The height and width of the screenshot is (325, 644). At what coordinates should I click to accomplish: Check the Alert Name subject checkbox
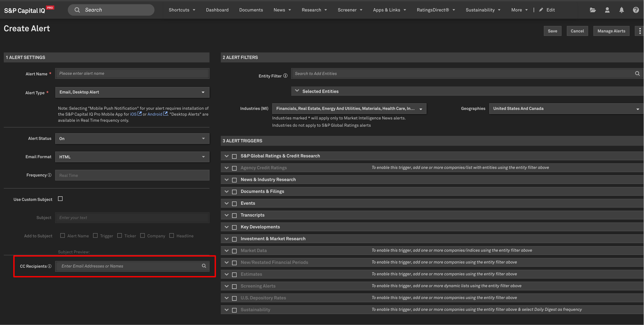[62, 236]
